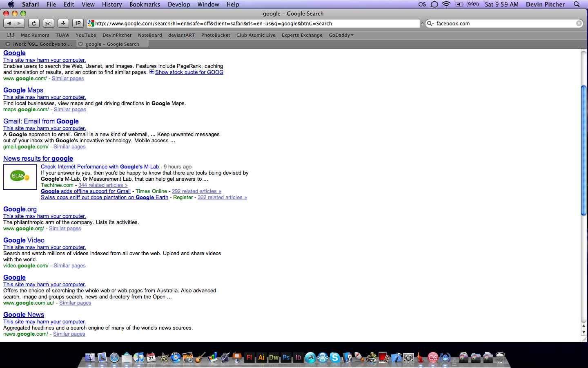This screenshot has height=368, width=588.
Task: Open System Preferences from the dock
Action: pyautogui.click(x=408, y=358)
